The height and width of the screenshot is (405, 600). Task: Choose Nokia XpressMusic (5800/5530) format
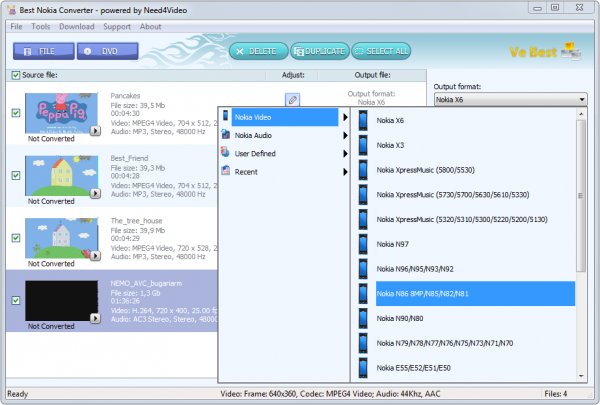475,170
